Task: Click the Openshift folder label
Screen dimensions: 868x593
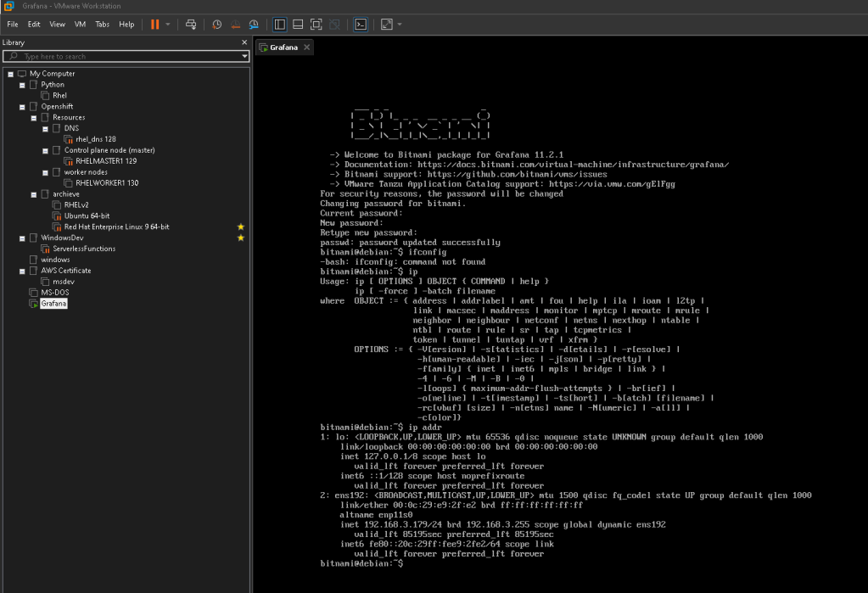Action: 57,106
